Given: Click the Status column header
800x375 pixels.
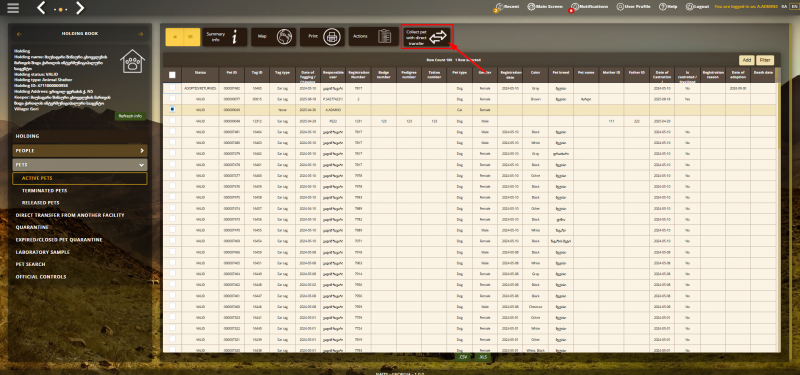Looking at the screenshot, I should point(201,75).
